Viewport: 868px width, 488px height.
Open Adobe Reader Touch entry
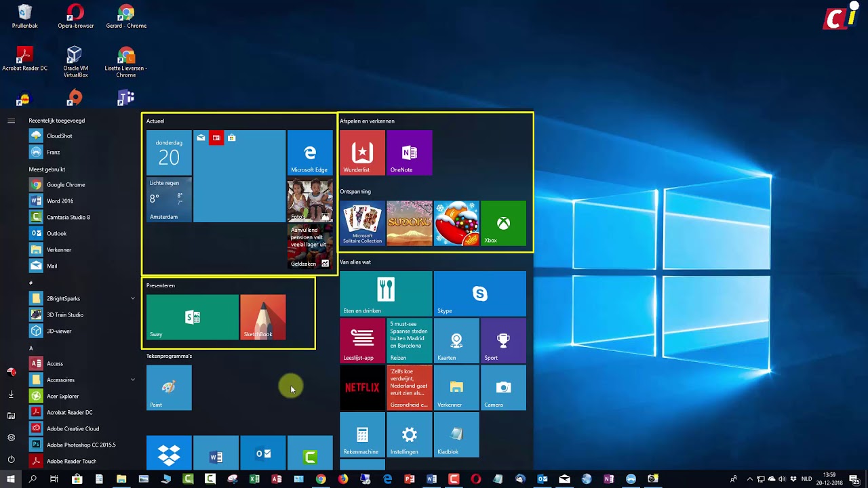pyautogui.click(x=82, y=461)
